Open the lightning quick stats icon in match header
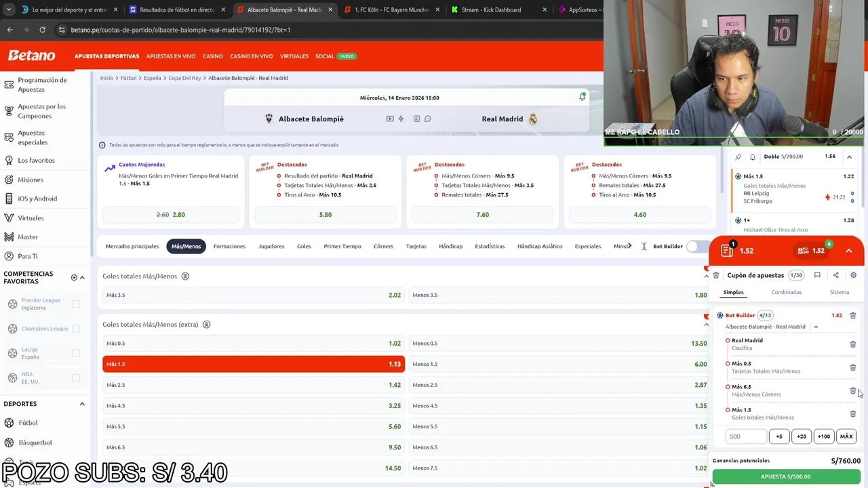 [x=401, y=119]
